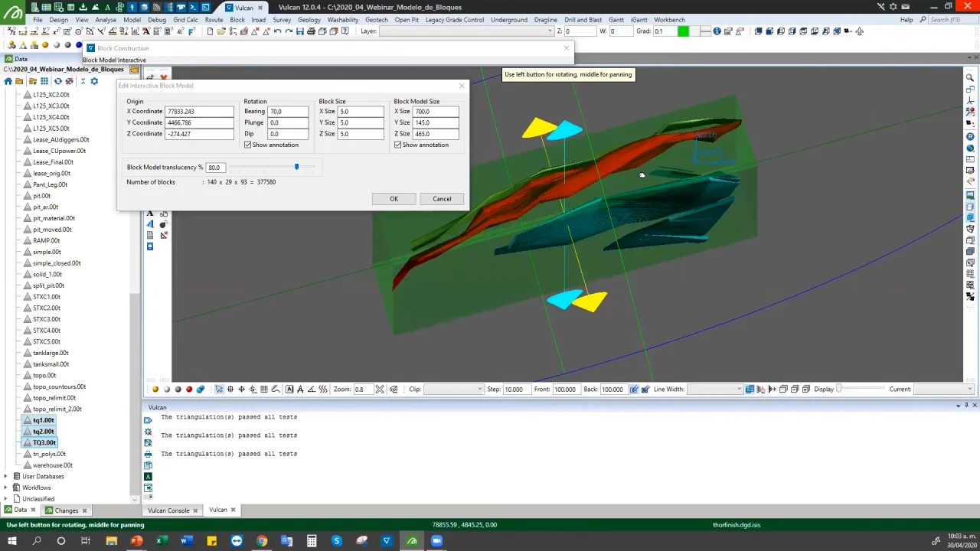The height and width of the screenshot is (551, 980).
Task: Open the Line Width dropdown
Action: [x=739, y=390]
